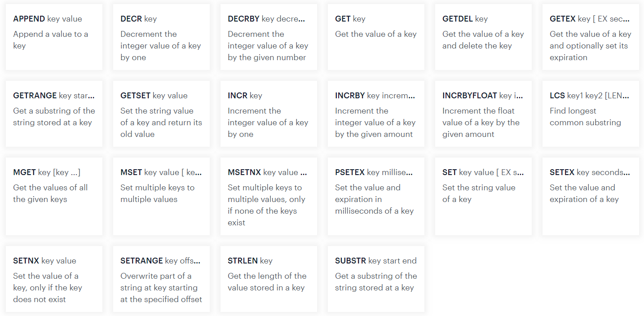Open the DECRBY command card

click(x=269, y=37)
